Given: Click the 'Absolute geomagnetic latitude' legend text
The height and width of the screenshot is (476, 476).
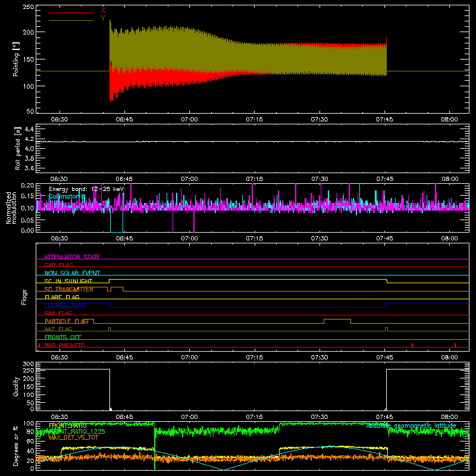Looking at the screenshot, I should pos(411,426).
